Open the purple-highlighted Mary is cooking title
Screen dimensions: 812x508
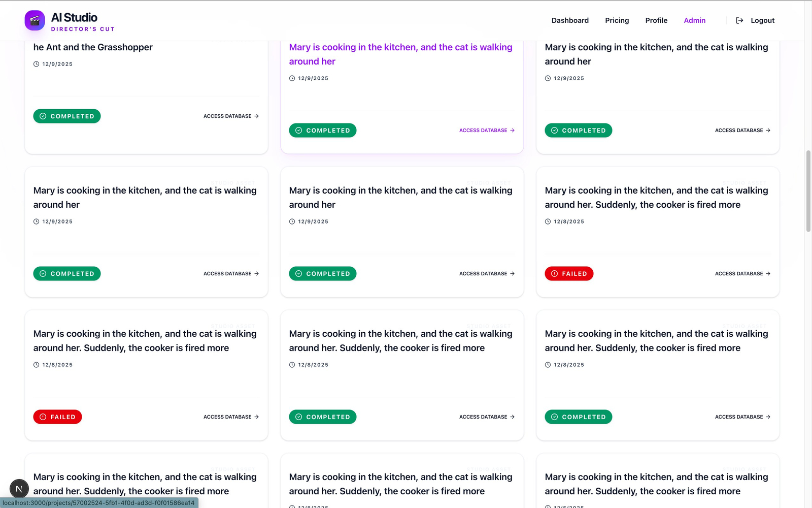point(400,54)
